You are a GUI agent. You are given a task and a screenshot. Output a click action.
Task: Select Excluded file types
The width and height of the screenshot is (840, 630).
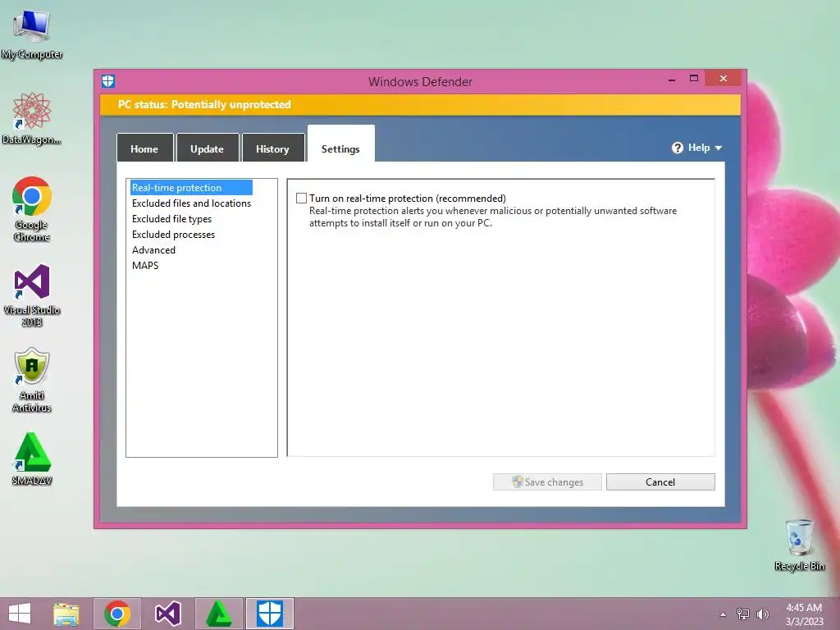171,218
